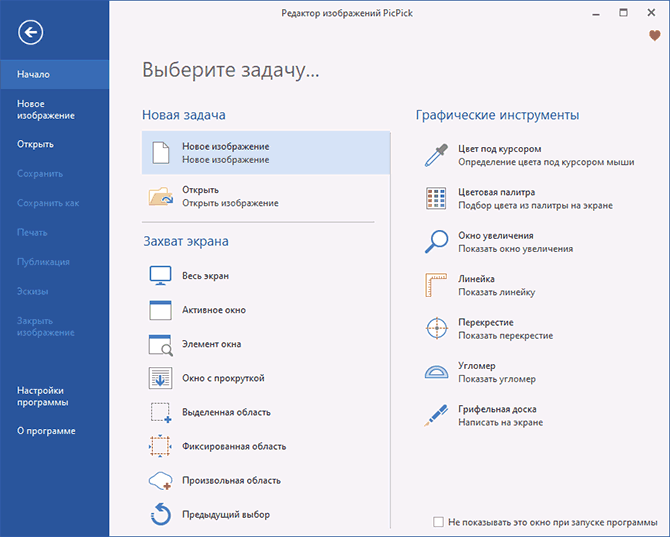Click the Окно с прокруткой icon
Image resolution: width=670 pixels, height=537 pixels.
[x=161, y=378]
